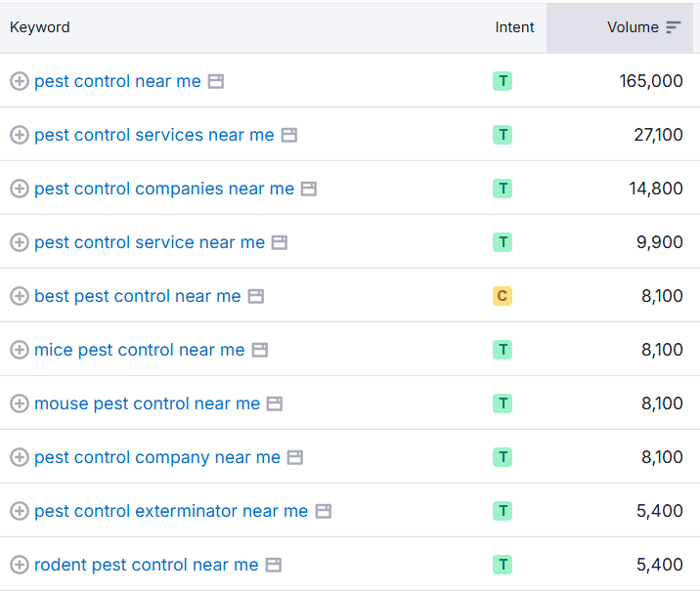Open keyword link 'pest control near me'
The width and height of the screenshot is (700, 593).
117,82
